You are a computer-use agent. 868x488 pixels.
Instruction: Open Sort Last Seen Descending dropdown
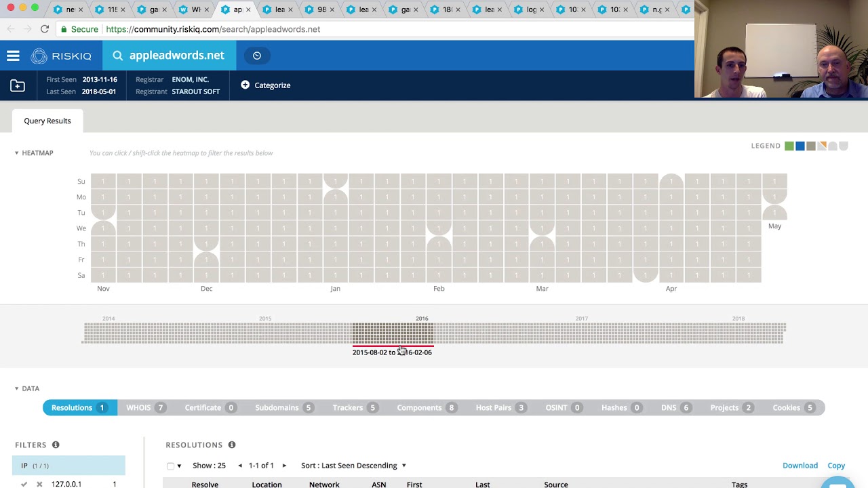point(353,466)
